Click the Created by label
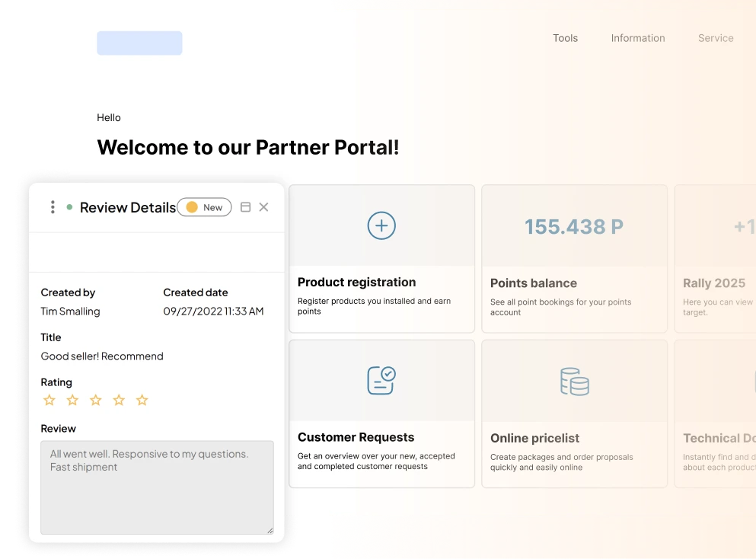This screenshot has width=756, height=559. tap(68, 292)
